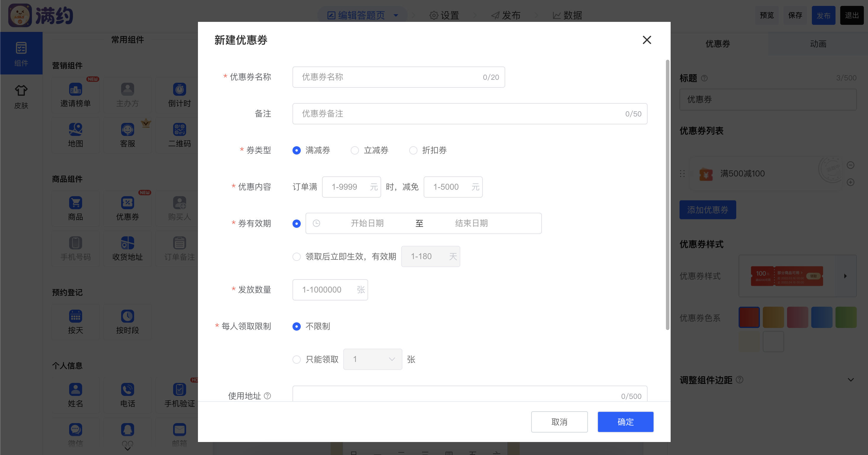Click the 优惠券 coupon component icon
The image size is (868, 455).
click(x=127, y=203)
